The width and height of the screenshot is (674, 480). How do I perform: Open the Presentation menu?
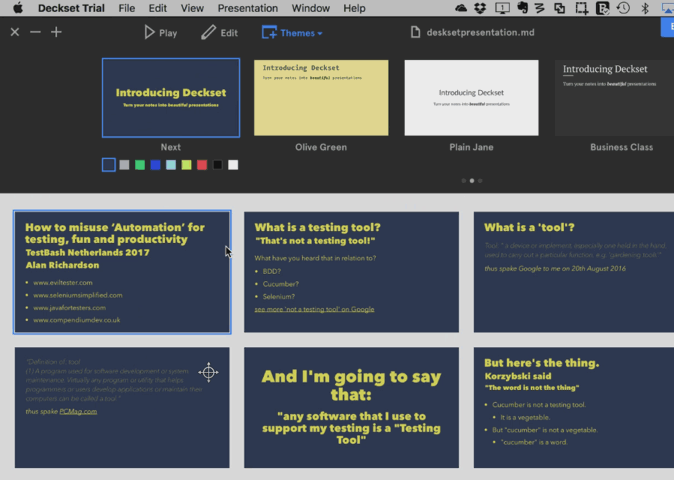[x=248, y=8]
